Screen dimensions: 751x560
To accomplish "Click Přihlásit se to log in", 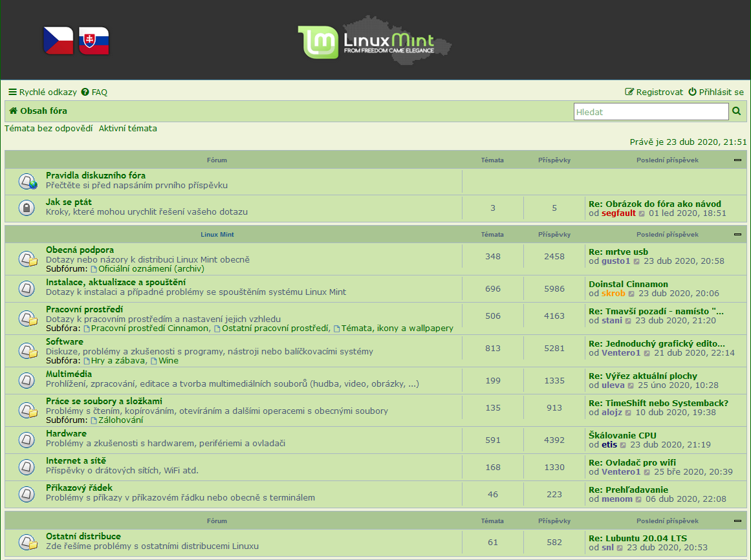I will (716, 92).
